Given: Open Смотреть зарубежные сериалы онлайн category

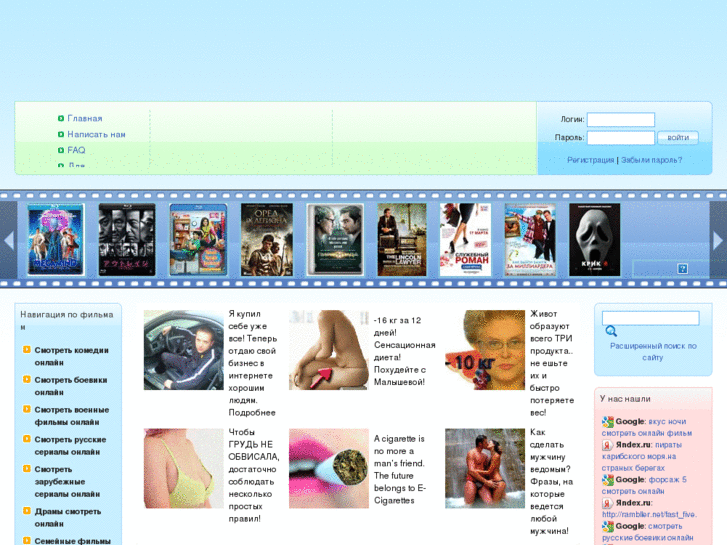Looking at the screenshot, I should click(x=67, y=481).
